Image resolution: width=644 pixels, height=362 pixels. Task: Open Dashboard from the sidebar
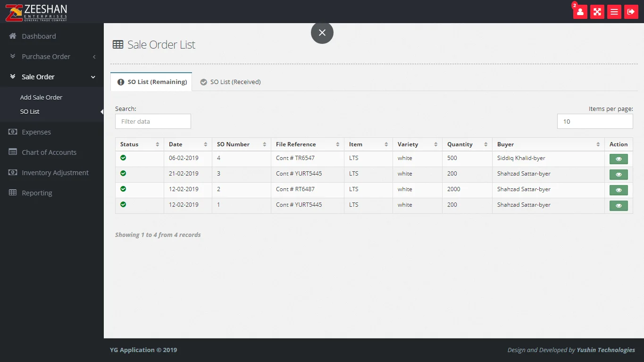(39, 36)
